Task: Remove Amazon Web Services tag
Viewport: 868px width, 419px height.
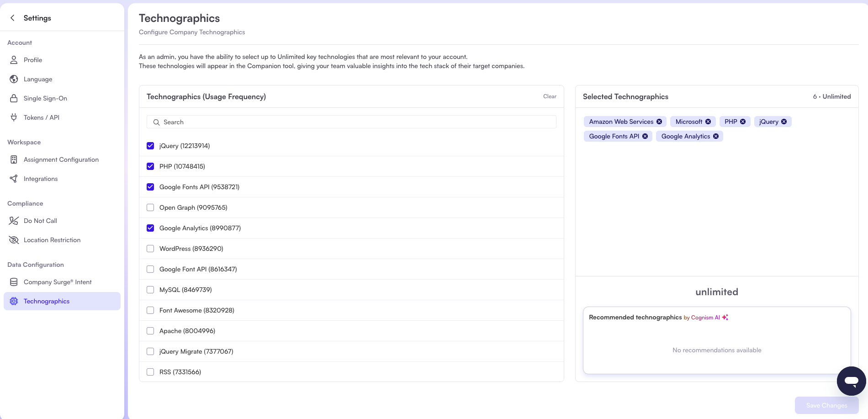Action: [x=659, y=122]
